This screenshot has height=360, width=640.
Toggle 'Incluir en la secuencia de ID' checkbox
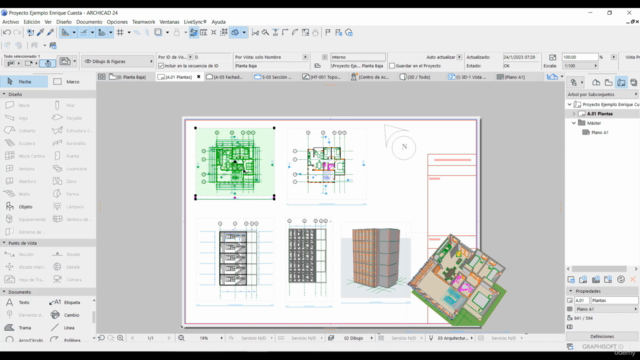(161, 66)
